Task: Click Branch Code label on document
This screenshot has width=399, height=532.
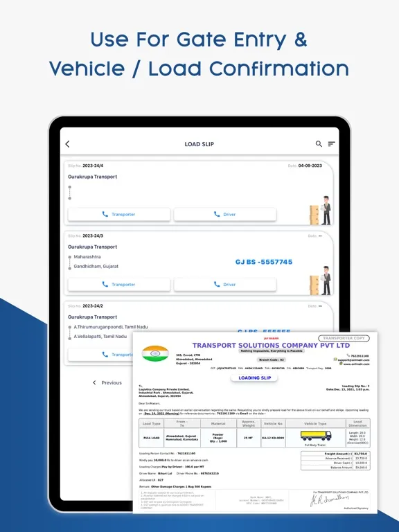Action: (271, 360)
